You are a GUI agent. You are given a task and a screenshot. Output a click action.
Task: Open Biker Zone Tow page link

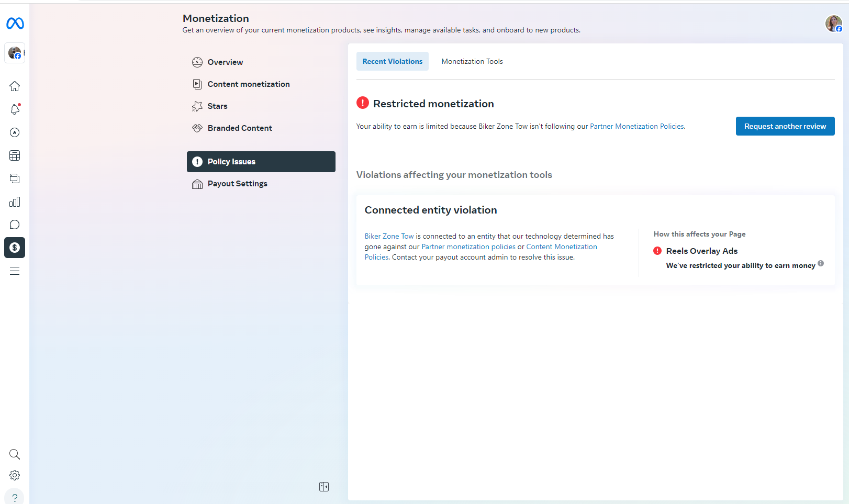(389, 236)
